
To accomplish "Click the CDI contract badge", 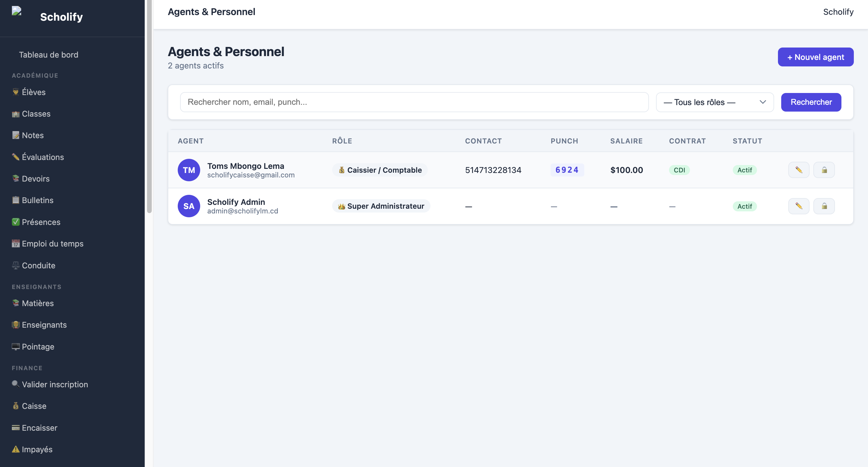I will point(679,170).
